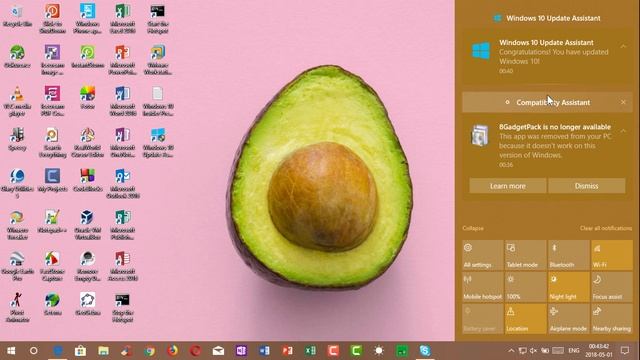640x360 pixels.
Task: Click the volume icon in system tray
Action: pos(533,351)
